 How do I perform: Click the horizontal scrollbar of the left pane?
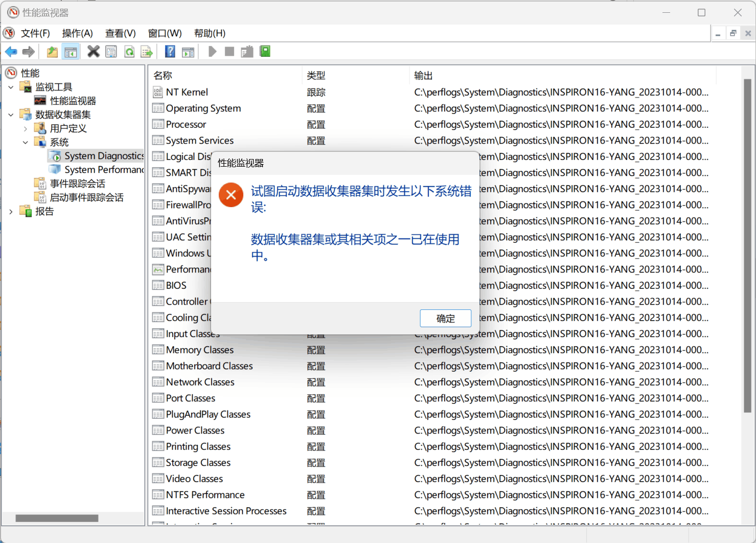56,518
